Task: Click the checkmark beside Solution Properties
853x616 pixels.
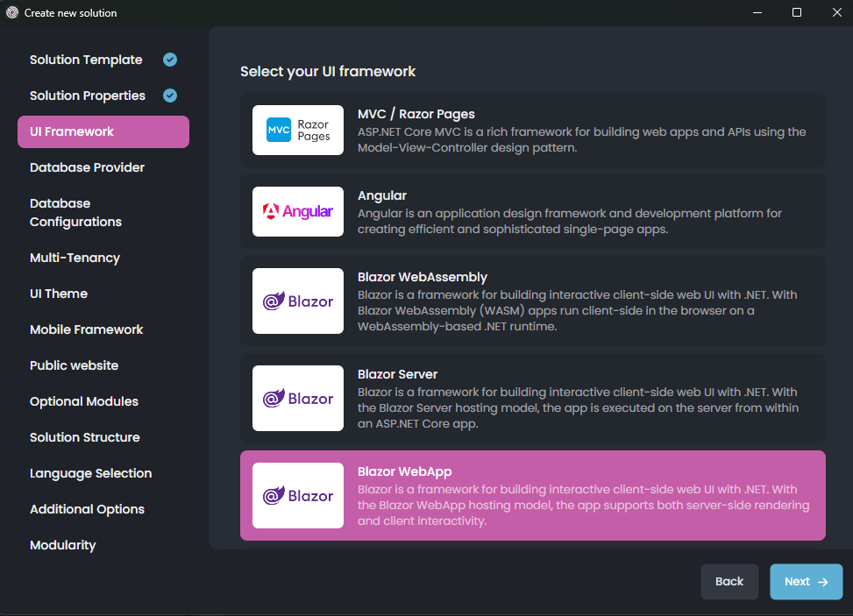Action: pyautogui.click(x=169, y=96)
